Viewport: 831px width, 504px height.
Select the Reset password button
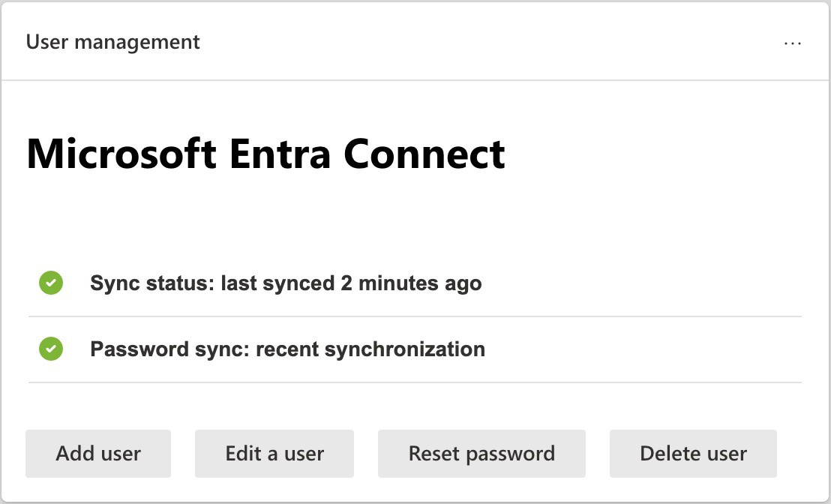pyautogui.click(x=481, y=454)
